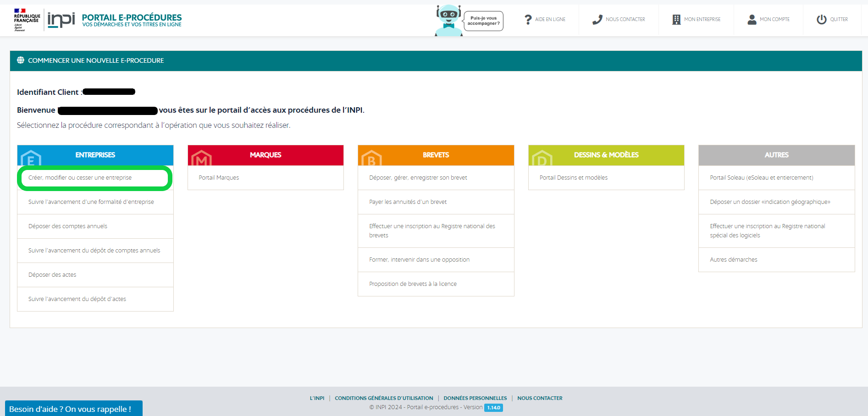Click the question mark help icon
This screenshot has height=416, width=868.
coord(528,19)
